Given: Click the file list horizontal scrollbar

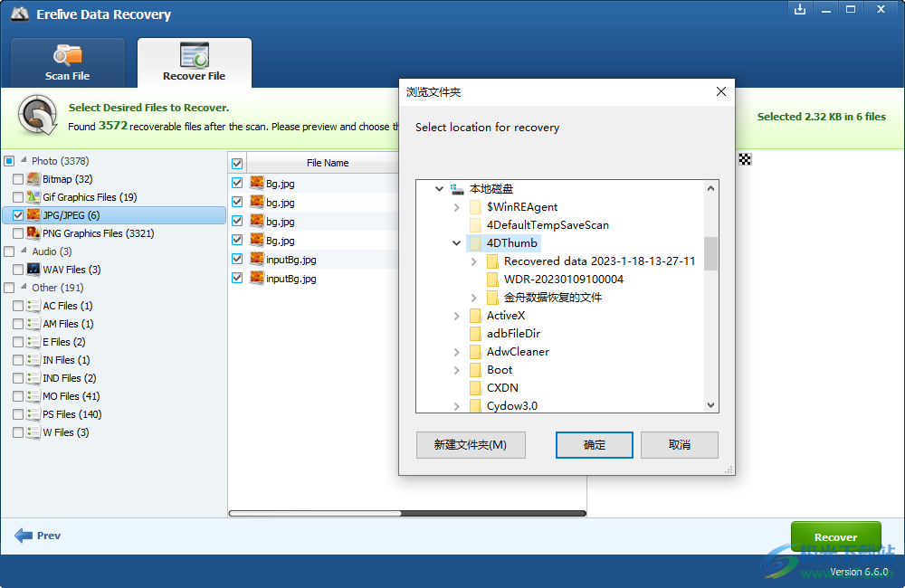Looking at the screenshot, I should [x=407, y=513].
